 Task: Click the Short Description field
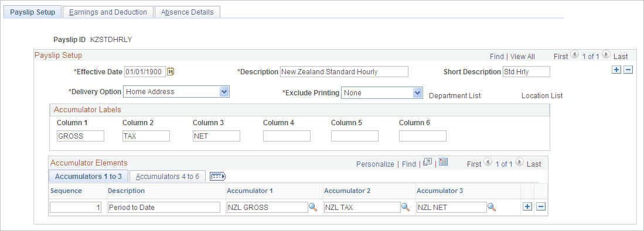click(526, 72)
